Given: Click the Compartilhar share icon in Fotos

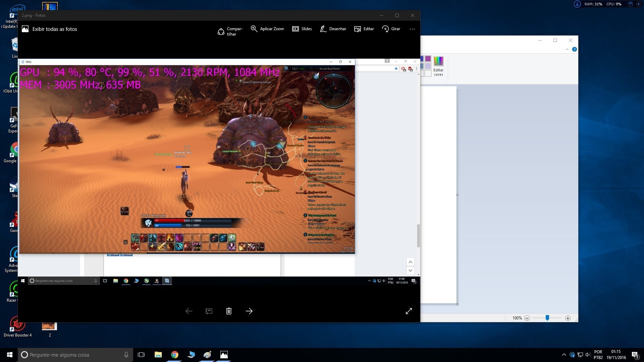Looking at the screenshot, I should point(221,31).
